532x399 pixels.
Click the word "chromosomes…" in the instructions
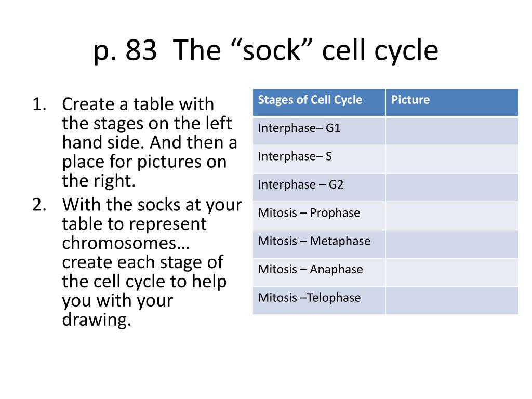[x=126, y=243]
